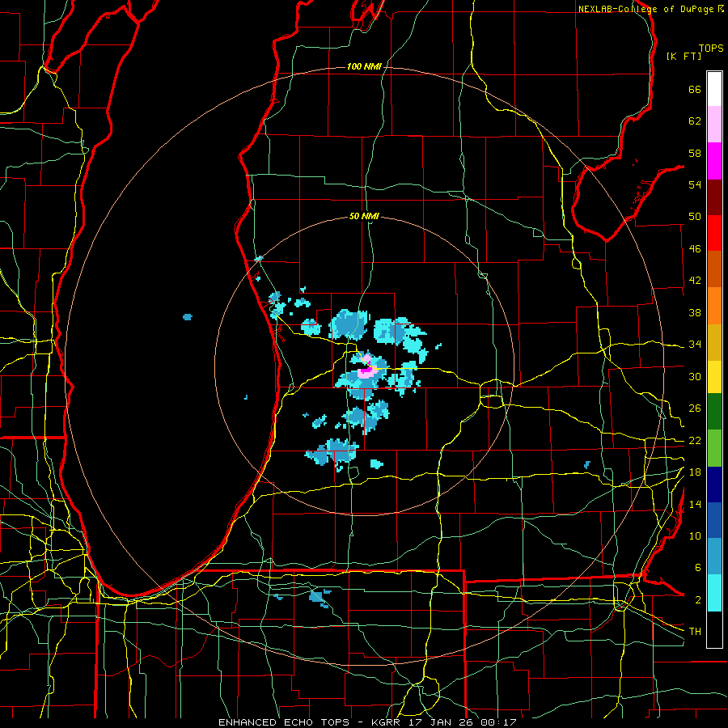Screen dimensions: 728x728
Task: Click the TOPS legend title
Action: [x=711, y=48]
